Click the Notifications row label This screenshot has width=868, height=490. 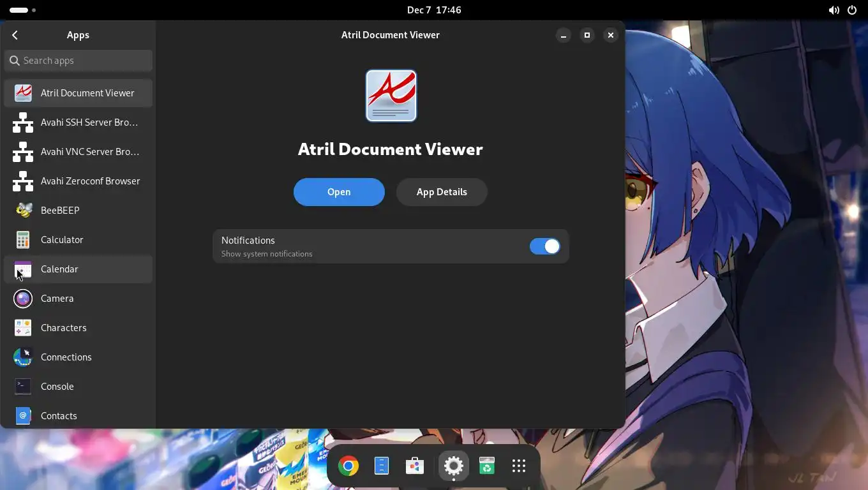click(248, 241)
